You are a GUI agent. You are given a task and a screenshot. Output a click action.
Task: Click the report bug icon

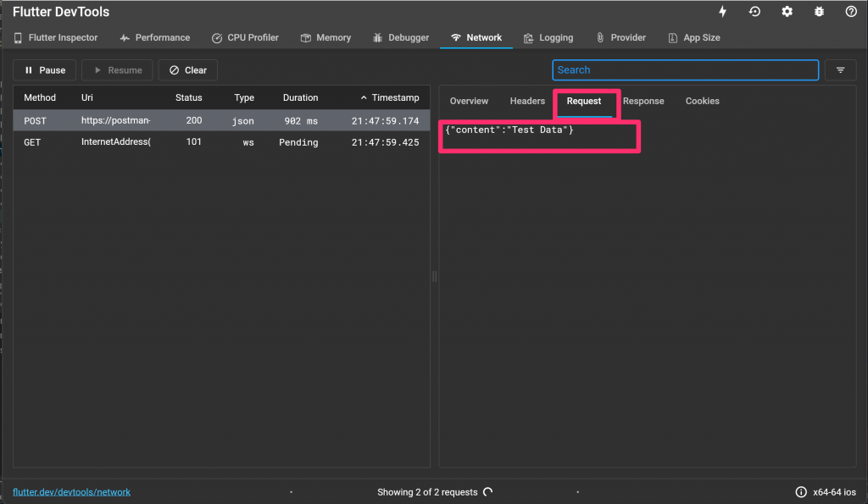point(819,12)
